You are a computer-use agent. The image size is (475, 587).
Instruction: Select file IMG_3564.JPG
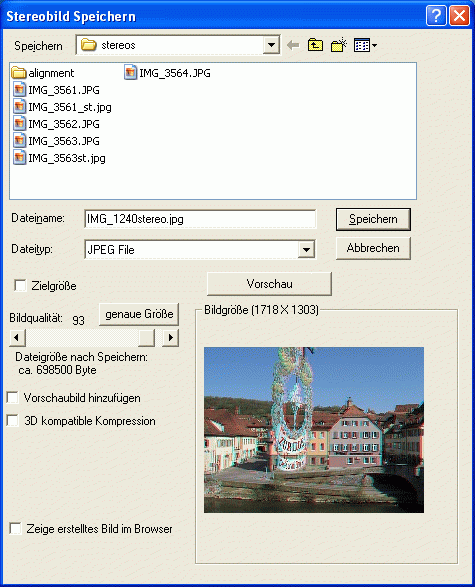(167, 73)
